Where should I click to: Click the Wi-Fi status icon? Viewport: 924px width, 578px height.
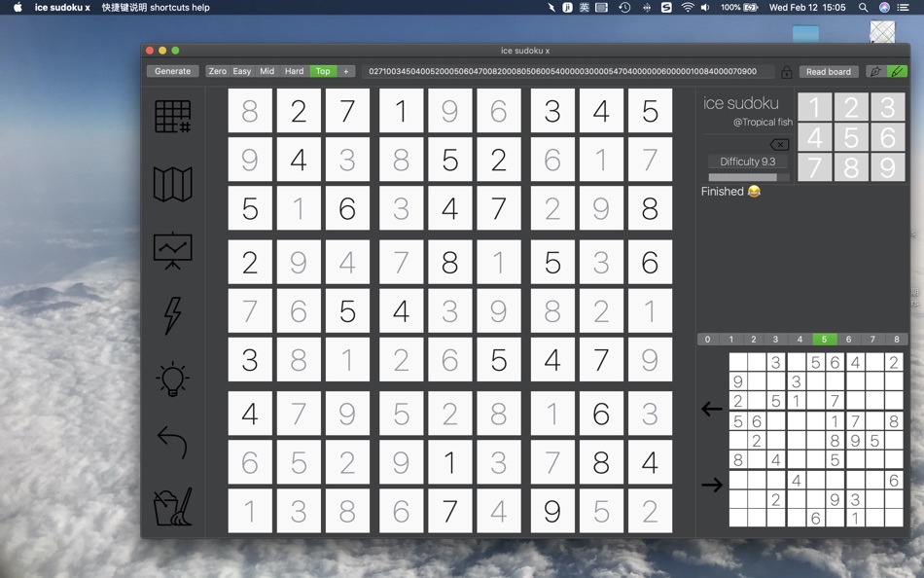tap(687, 7)
